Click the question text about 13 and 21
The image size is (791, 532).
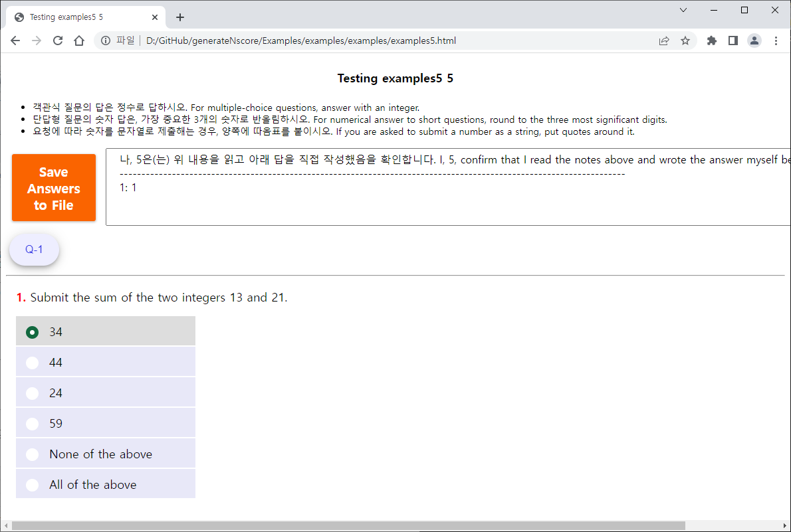159,298
